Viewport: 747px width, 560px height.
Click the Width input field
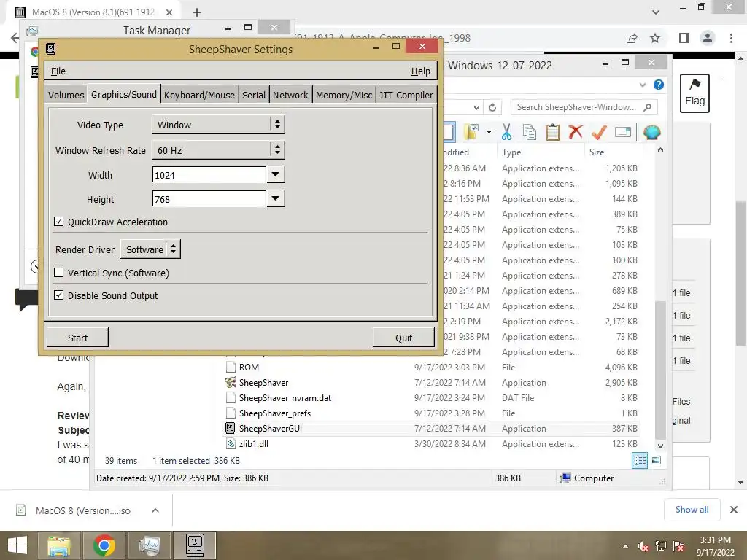coord(209,175)
